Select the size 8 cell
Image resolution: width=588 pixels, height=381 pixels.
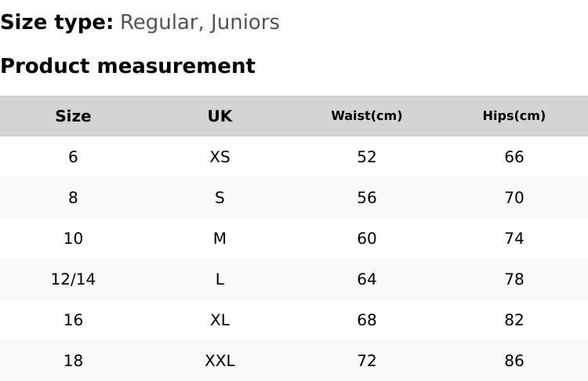point(73,198)
